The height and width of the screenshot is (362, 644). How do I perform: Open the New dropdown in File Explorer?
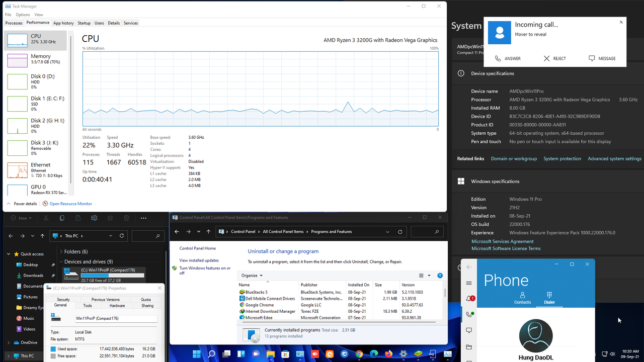tap(20, 218)
